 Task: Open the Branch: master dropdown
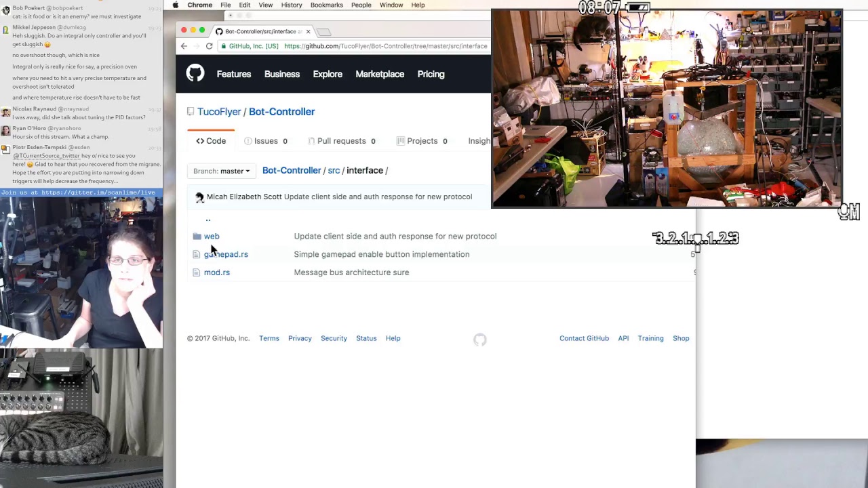(221, 171)
